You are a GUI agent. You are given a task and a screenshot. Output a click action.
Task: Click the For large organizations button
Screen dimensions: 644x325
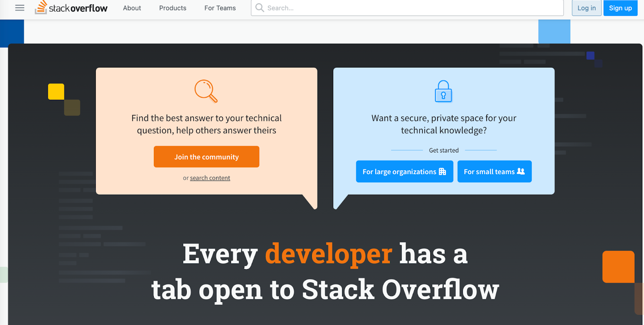tap(405, 172)
